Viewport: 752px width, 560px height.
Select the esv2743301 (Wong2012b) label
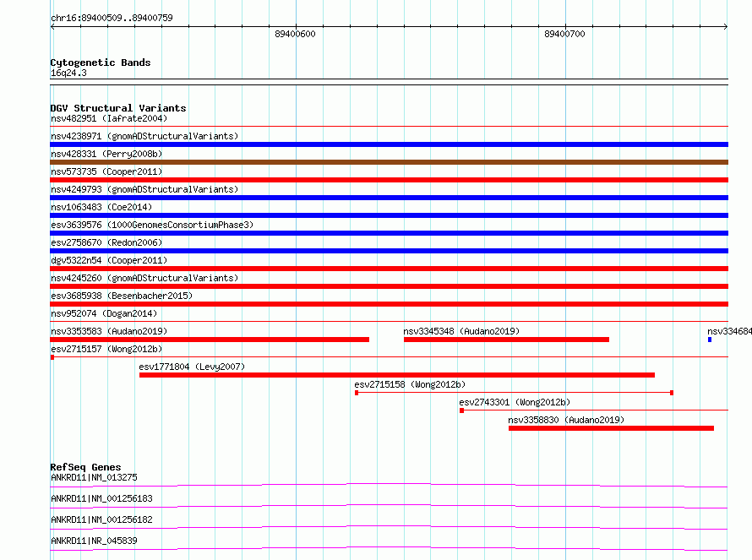point(515,402)
